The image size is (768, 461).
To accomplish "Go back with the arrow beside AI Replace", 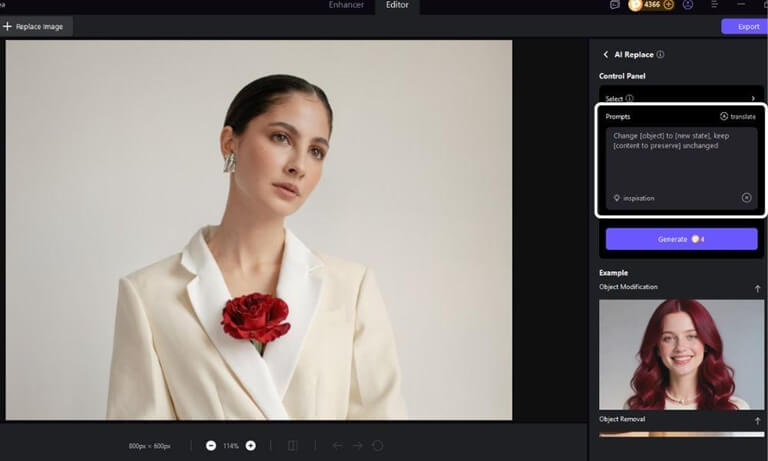I will click(x=605, y=54).
